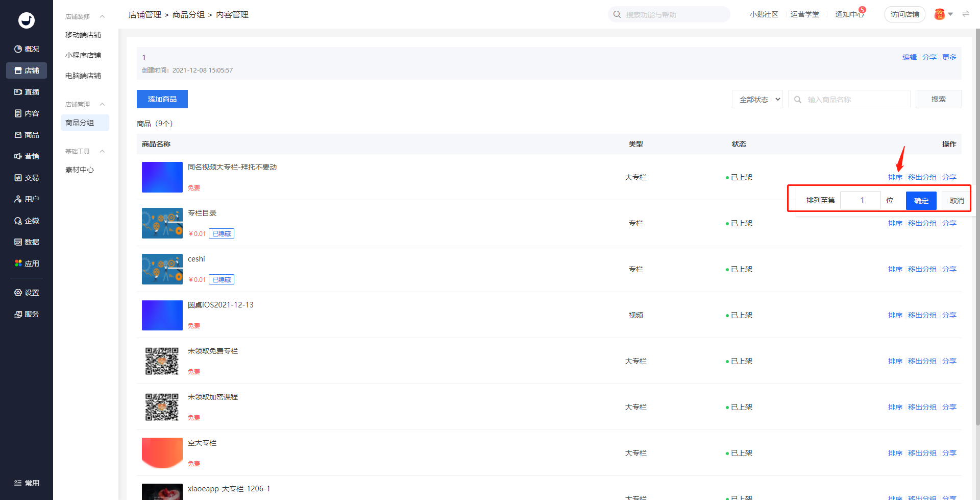Screen dimensions: 980x500
Task: Click the 排列至第 position number field
Action: [861, 200]
